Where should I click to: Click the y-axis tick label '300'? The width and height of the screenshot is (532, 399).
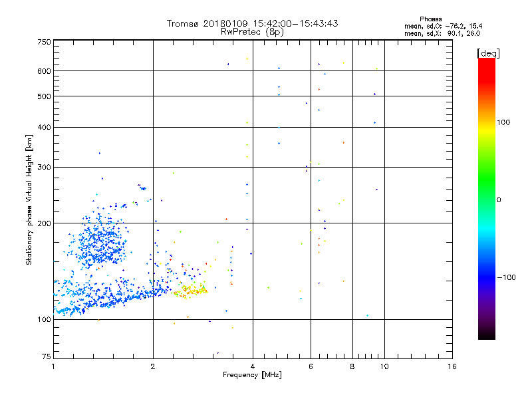(x=44, y=167)
